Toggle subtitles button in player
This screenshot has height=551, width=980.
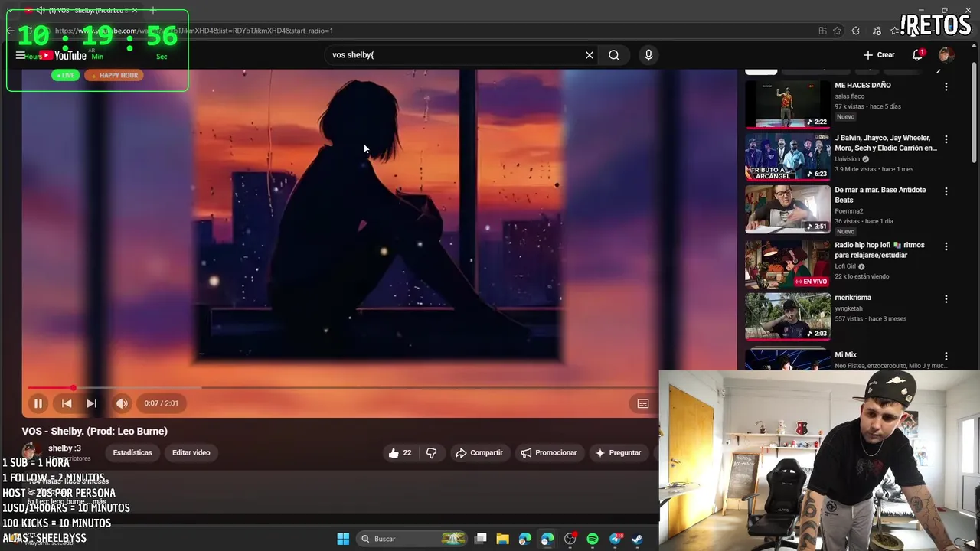pyautogui.click(x=643, y=403)
